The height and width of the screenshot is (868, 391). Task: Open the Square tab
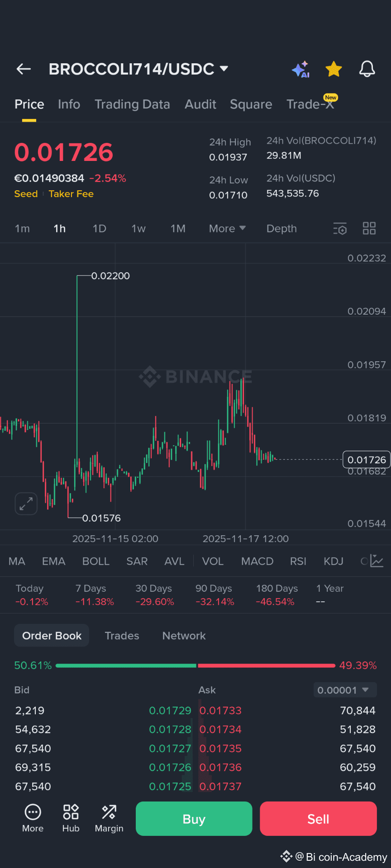pos(251,104)
